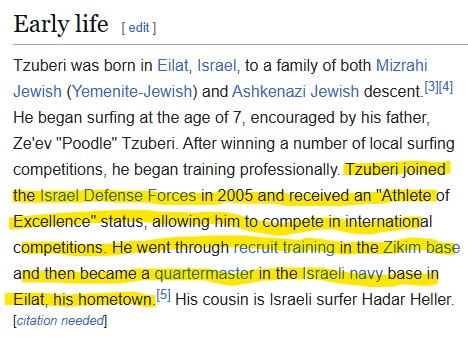Visit the quartermaster article link
468x361 pixels.
(x=204, y=274)
